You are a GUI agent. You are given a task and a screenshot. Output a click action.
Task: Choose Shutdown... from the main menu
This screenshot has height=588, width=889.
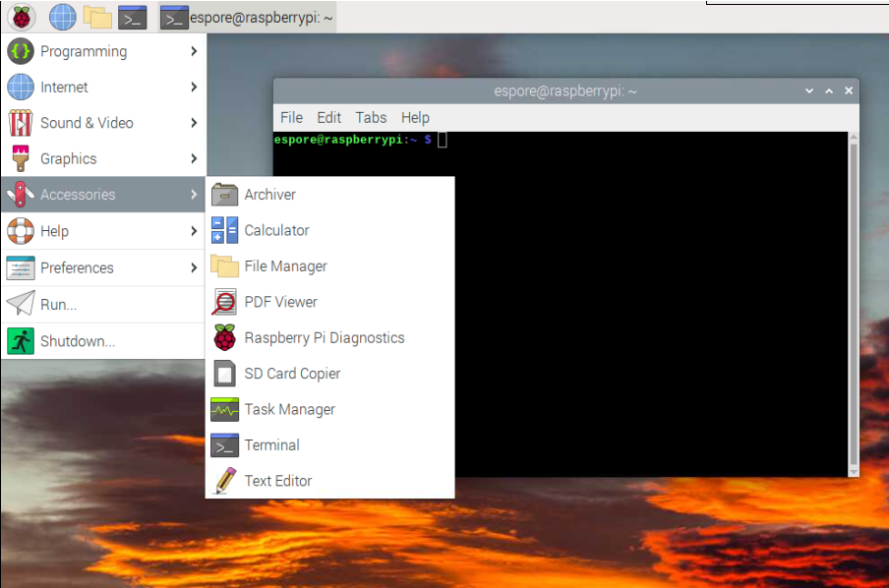coord(78,341)
